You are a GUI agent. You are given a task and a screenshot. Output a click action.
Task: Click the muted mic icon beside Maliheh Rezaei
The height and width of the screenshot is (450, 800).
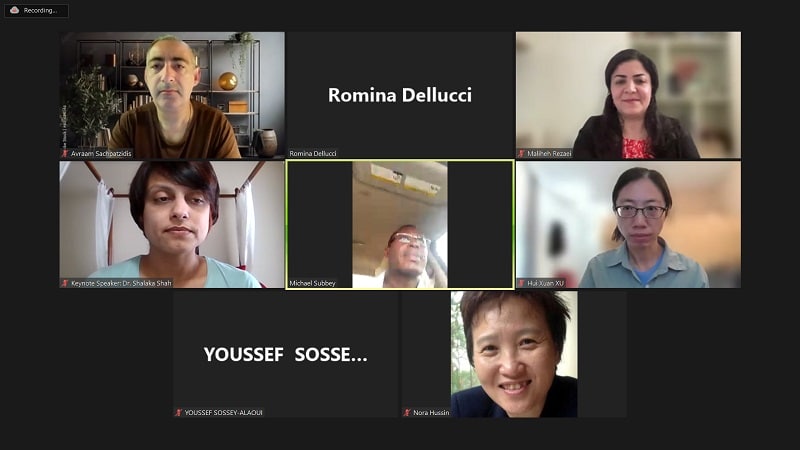pyautogui.click(x=521, y=153)
